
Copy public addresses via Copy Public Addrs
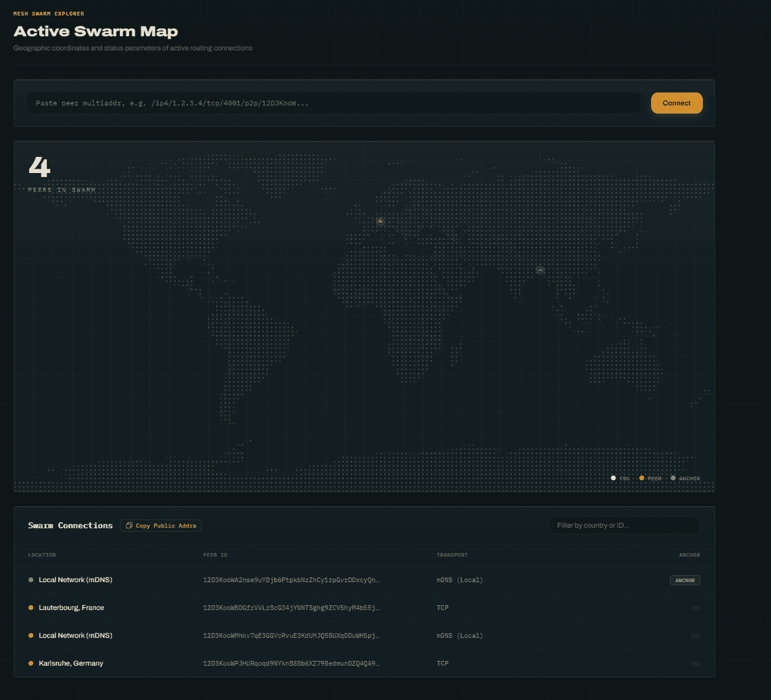[161, 526]
